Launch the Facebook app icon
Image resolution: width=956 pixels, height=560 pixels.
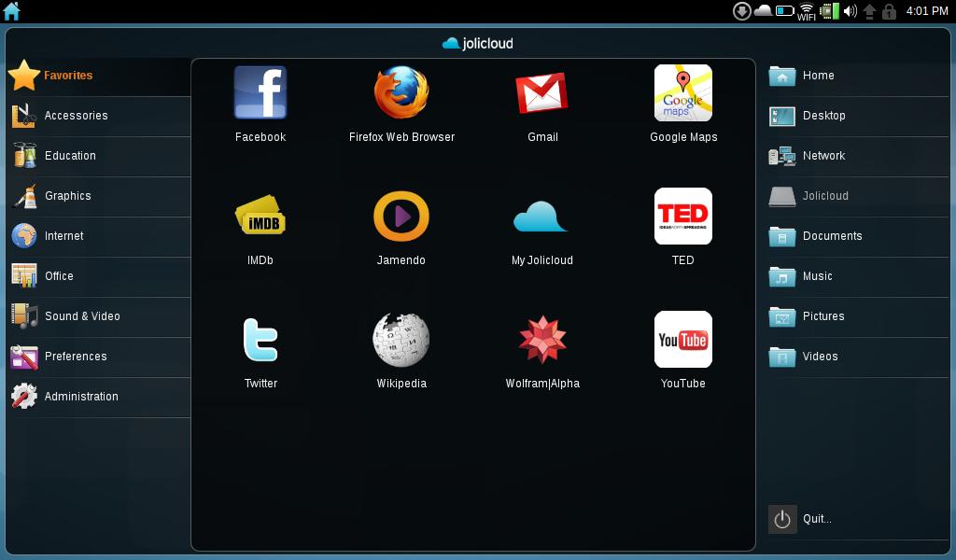(260, 92)
